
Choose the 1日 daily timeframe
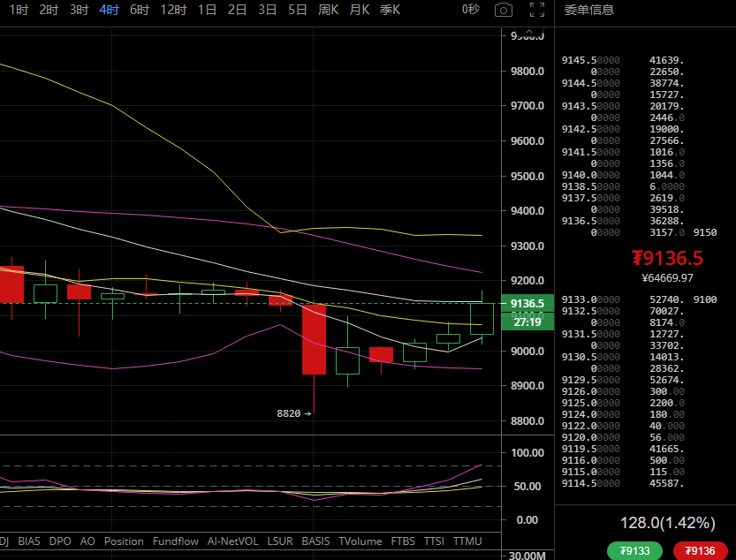(208, 10)
